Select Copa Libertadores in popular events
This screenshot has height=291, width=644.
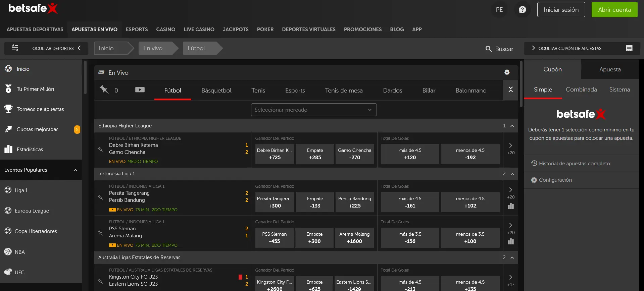tap(41, 231)
